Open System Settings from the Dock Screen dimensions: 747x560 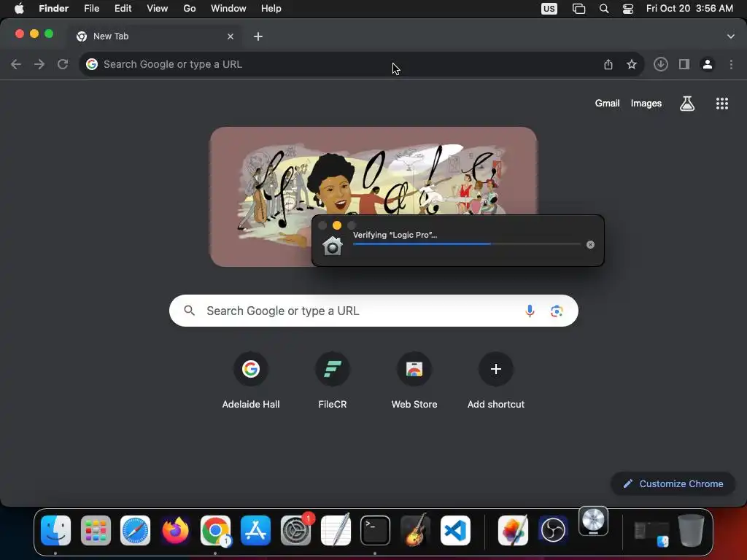[295, 530]
